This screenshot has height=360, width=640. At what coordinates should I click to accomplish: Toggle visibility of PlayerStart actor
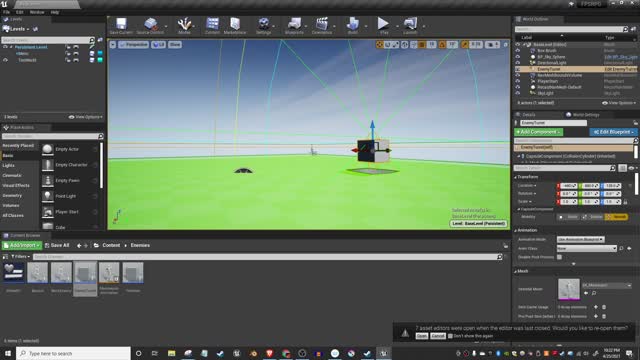coord(518,81)
